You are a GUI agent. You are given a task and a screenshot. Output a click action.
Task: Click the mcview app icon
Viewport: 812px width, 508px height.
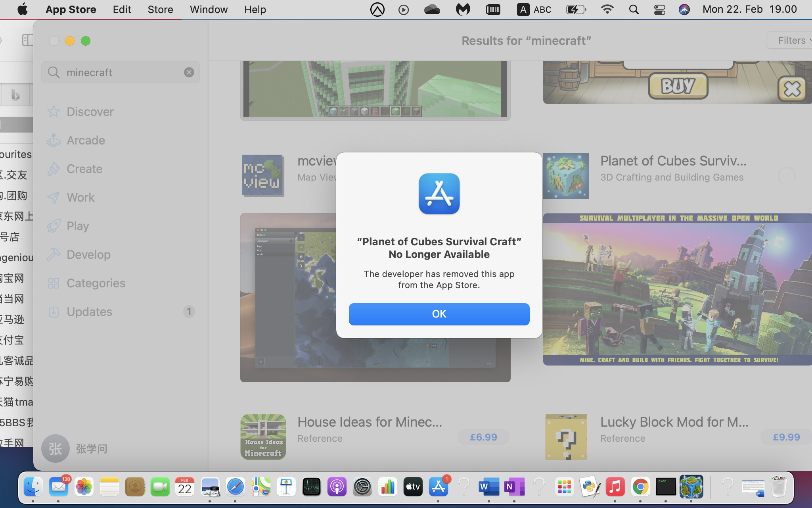tap(262, 176)
